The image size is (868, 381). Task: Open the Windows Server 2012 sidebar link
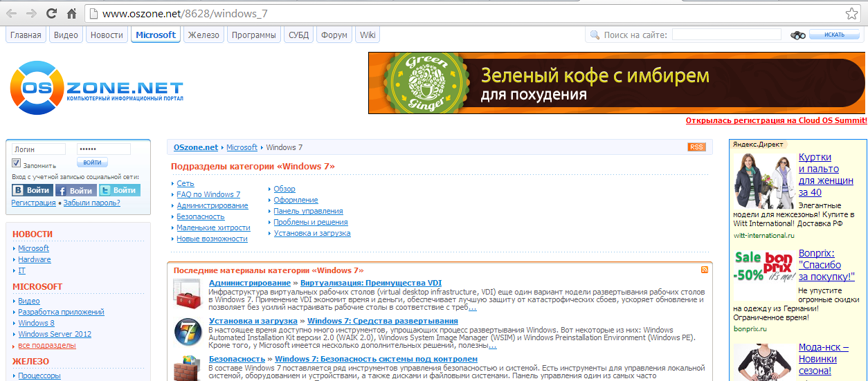click(55, 334)
